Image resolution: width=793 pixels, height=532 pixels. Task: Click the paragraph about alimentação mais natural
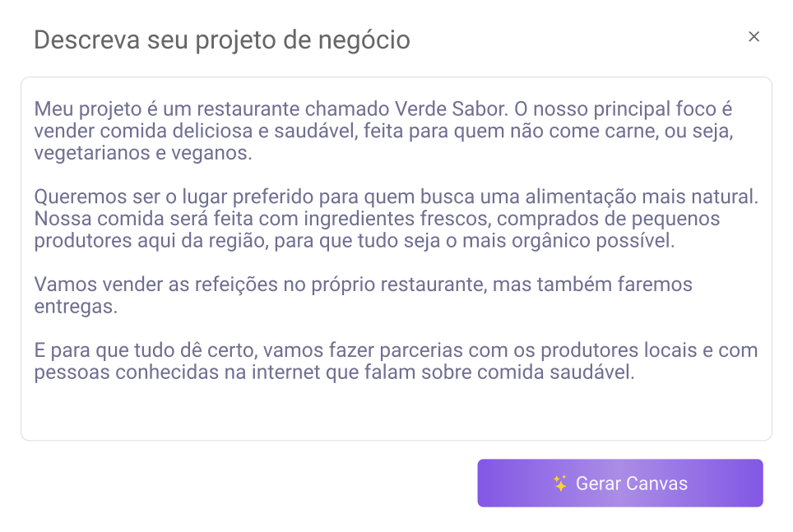click(395, 197)
